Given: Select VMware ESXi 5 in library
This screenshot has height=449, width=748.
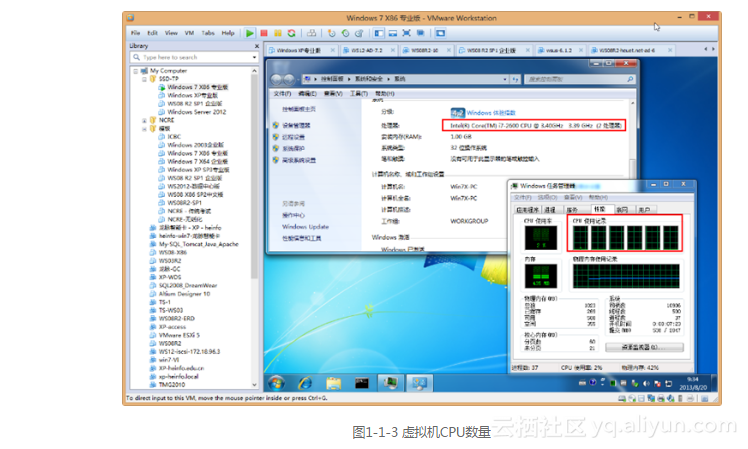Looking at the screenshot, I should [x=179, y=335].
